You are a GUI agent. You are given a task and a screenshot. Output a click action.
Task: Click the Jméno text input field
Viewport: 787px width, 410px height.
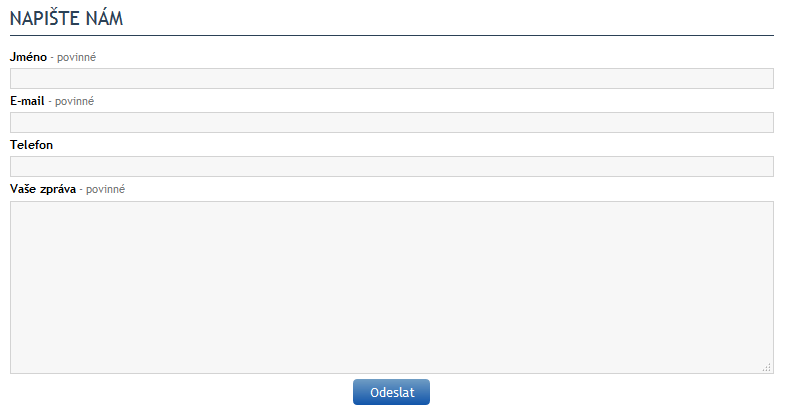point(391,79)
